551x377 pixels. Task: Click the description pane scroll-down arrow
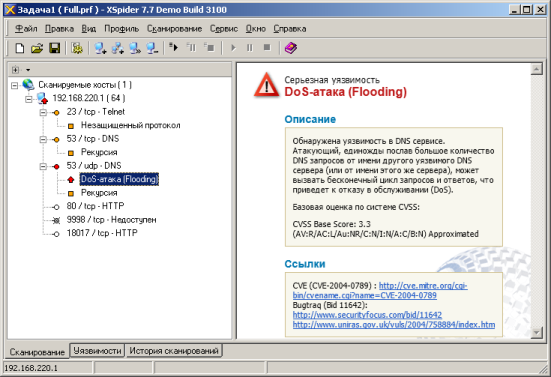click(x=536, y=332)
